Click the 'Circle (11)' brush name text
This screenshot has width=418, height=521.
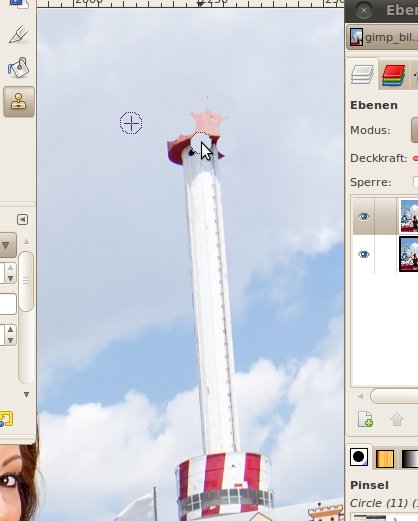[x=379, y=503]
